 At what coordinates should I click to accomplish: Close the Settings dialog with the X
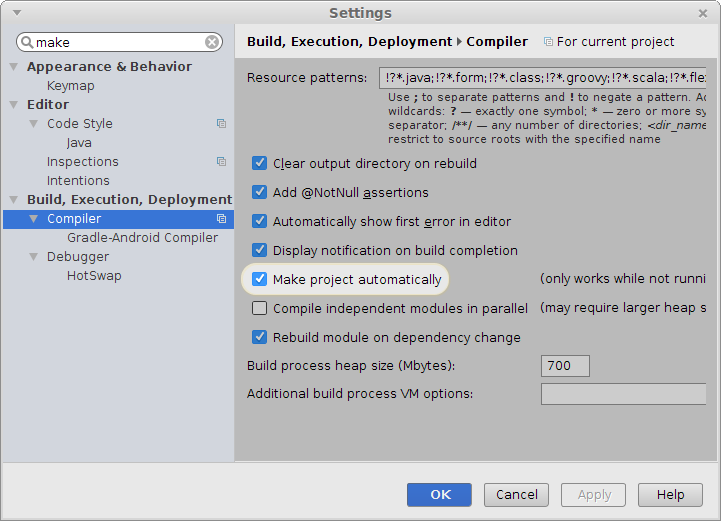coord(704,13)
